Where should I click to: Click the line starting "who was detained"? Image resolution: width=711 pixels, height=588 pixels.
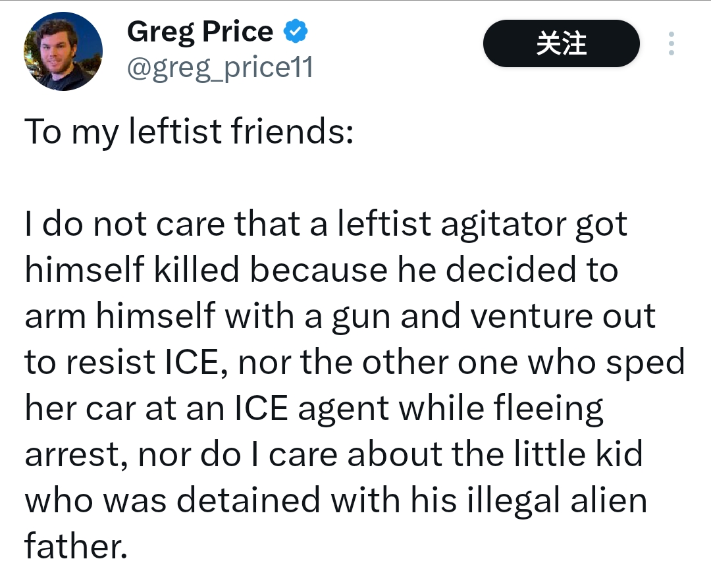(x=336, y=501)
